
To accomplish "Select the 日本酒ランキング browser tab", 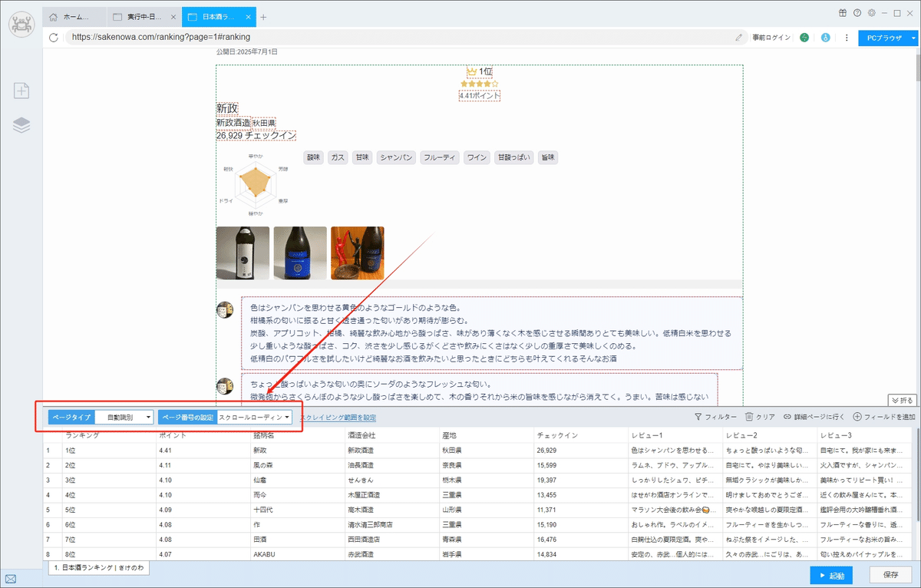I will (x=219, y=17).
